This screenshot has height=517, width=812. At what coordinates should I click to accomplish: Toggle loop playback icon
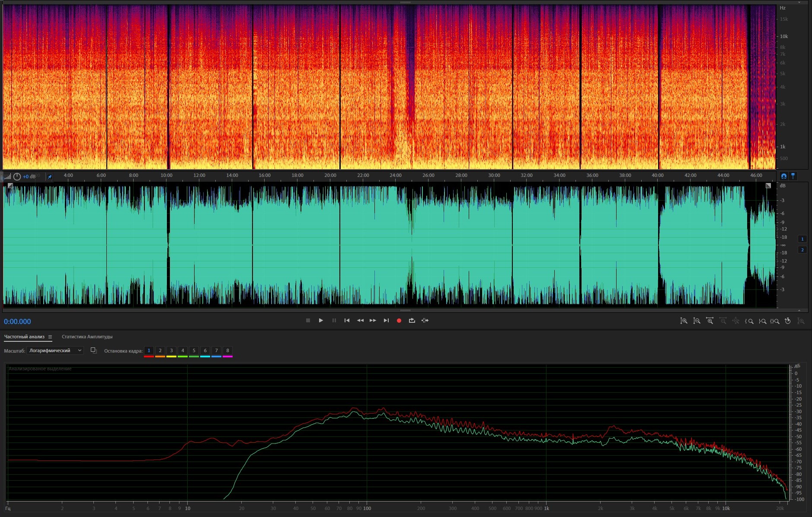412,321
